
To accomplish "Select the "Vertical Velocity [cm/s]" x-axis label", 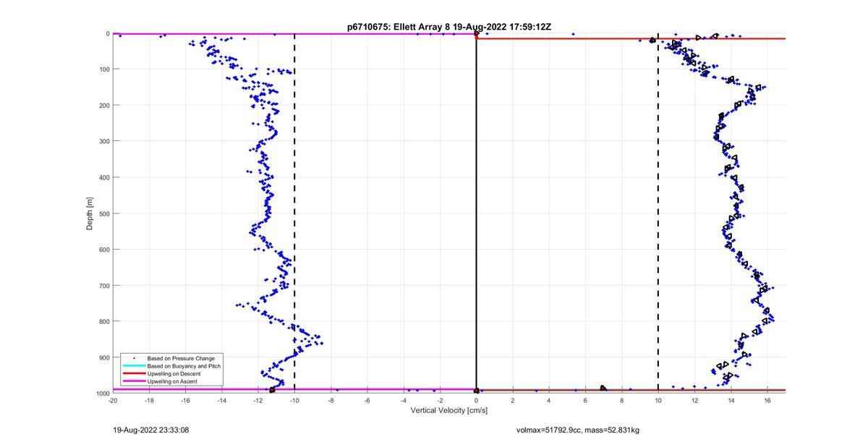I will (x=449, y=410).
